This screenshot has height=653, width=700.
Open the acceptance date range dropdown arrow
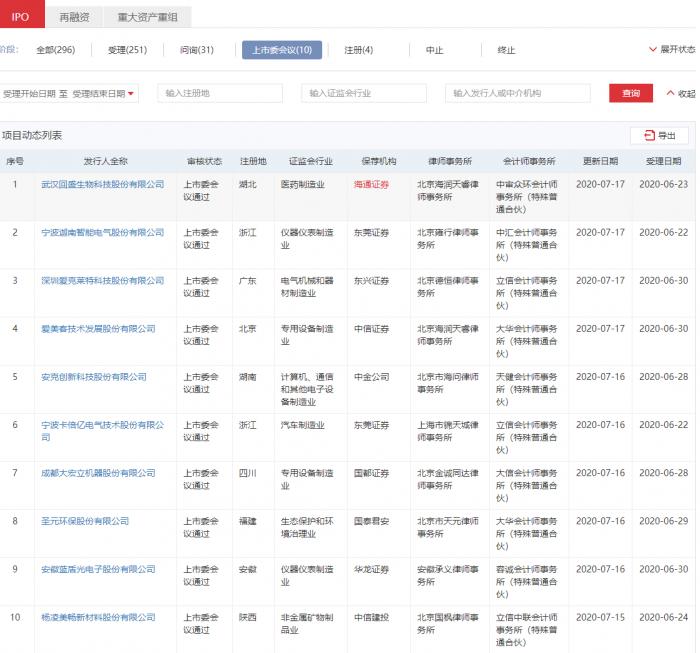coord(131,94)
